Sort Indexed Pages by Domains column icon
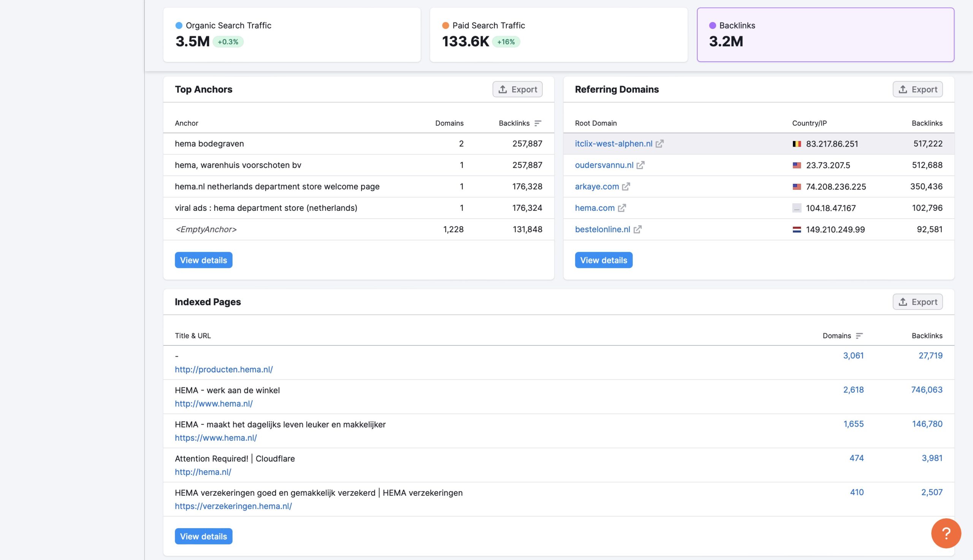The height and width of the screenshot is (560, 973). [x=859, y=336]
